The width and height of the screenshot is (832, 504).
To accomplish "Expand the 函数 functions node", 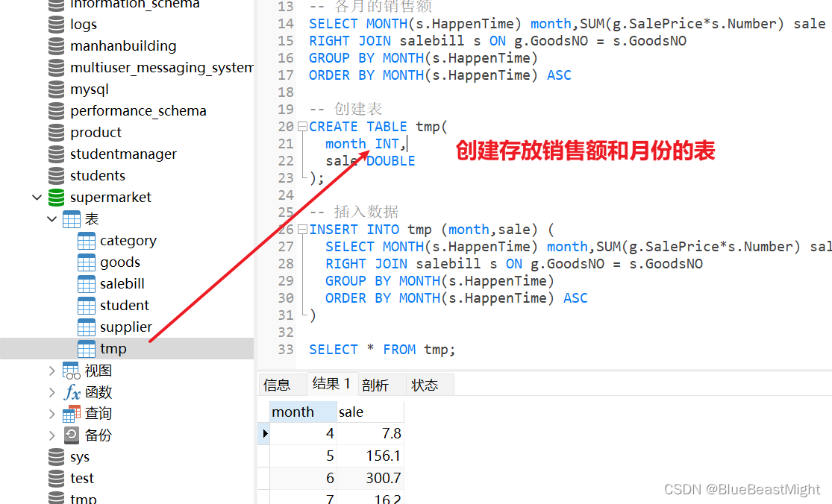I will (52, 392).
